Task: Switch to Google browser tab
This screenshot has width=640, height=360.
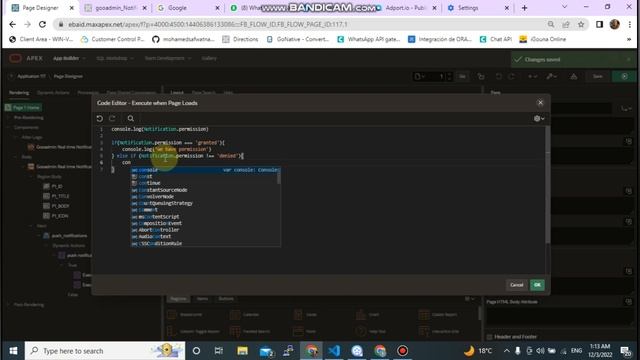Action: 188,8
